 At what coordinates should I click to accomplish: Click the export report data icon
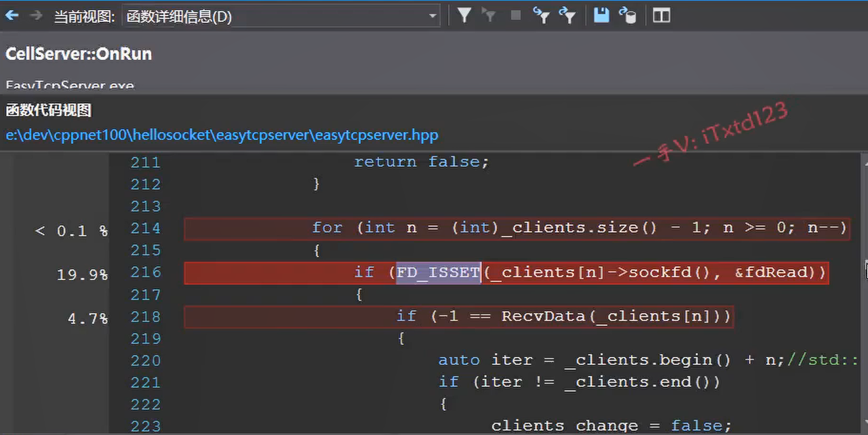tap(628, 15)
